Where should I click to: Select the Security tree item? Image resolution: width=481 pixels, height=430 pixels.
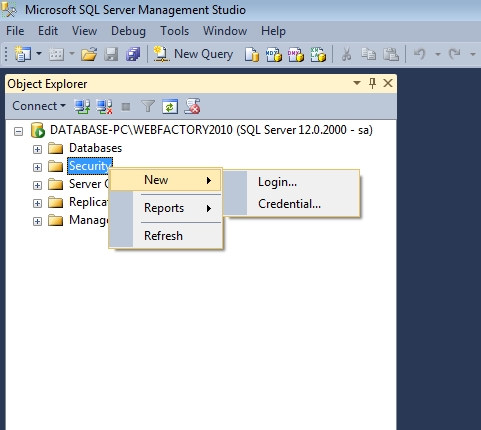click(90, 166)
